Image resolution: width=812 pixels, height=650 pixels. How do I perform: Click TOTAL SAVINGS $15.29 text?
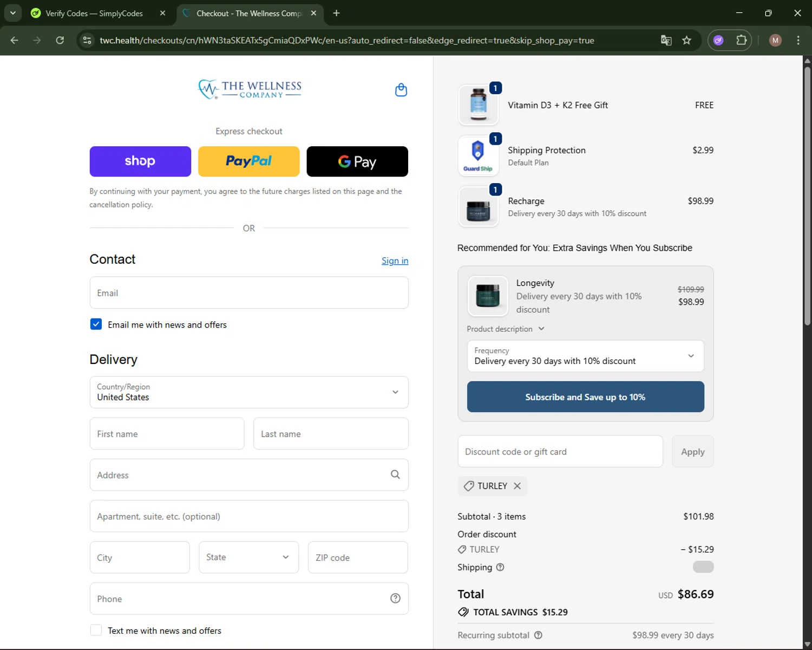520,612
